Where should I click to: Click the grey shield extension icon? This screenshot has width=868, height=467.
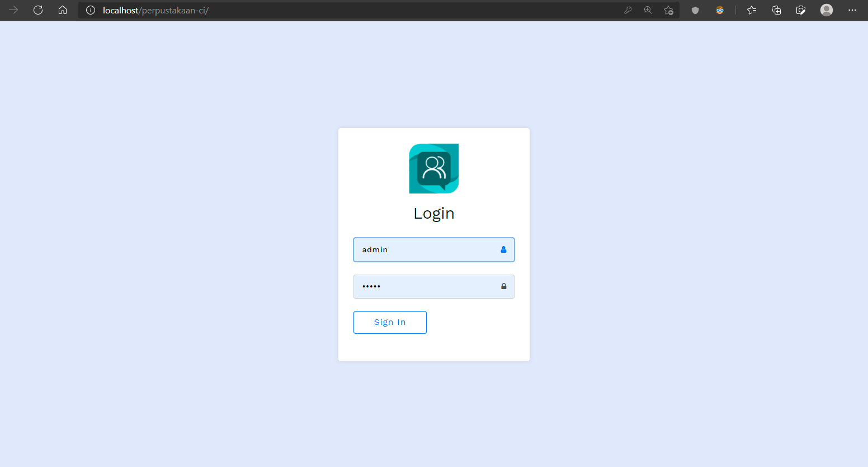[x=695, y=10]
